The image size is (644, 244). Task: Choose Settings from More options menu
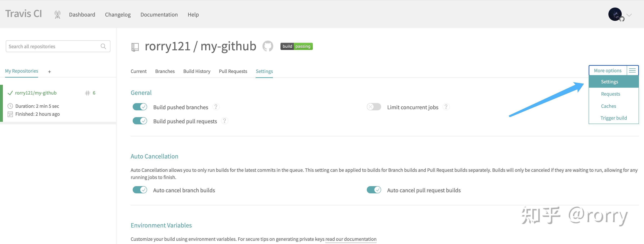(614, 82)
